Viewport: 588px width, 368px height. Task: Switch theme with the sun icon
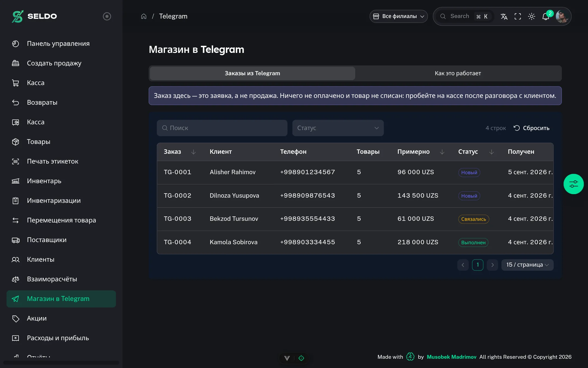click(x=532, y=16)
